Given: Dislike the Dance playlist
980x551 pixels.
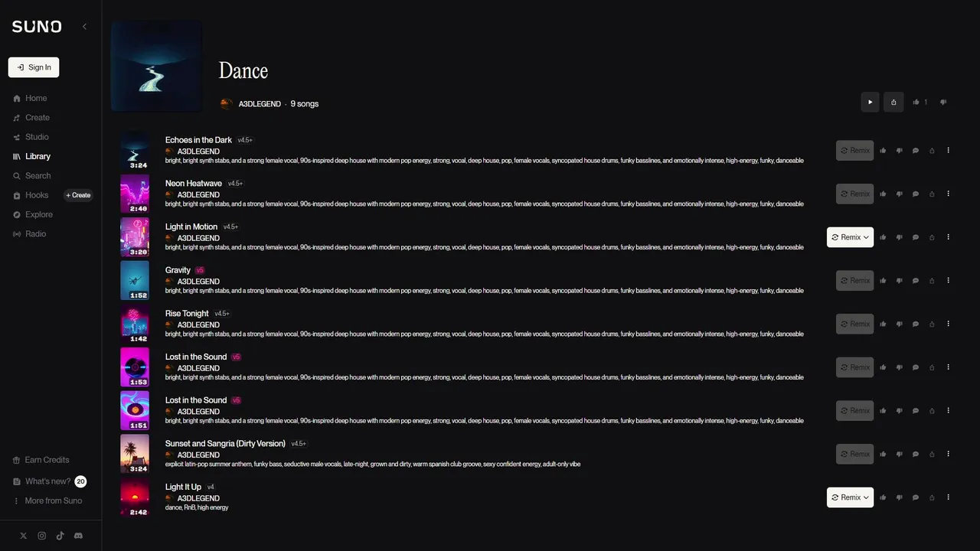Looking at the screenshot, I should pyautogui.click(x=943, y=102).
